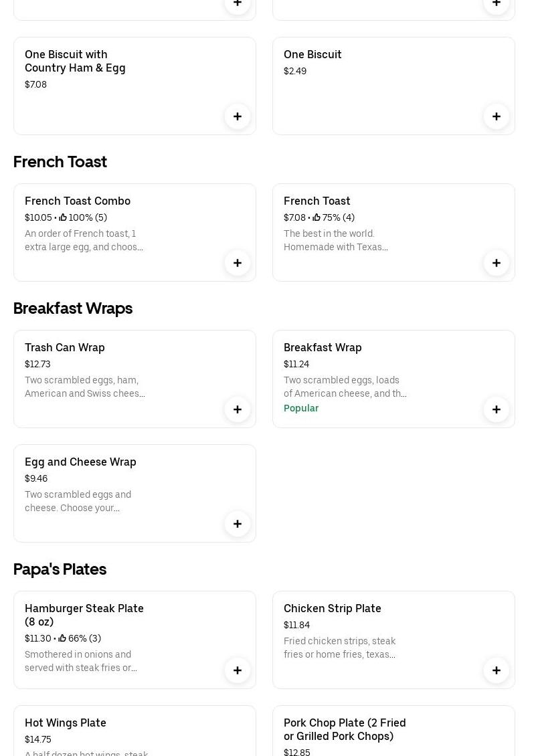The height and width of the screenshot is (756, 538).
Task: Open the French Toast Combo item title
Action: [78, 201]
